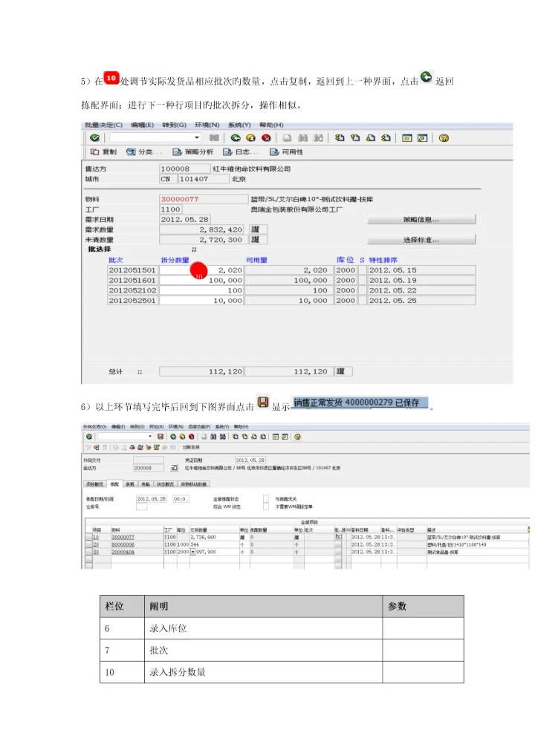This screenshot has width=535, height=756.
Task: Toggle the S checkbox for batch 2012052501
Action: (362, 301)
